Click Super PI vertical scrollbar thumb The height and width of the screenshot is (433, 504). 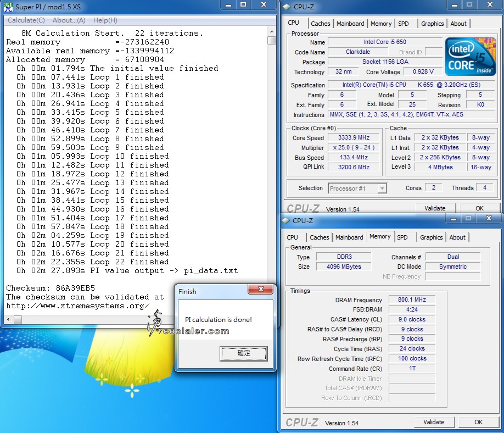(x=272, y=40)
